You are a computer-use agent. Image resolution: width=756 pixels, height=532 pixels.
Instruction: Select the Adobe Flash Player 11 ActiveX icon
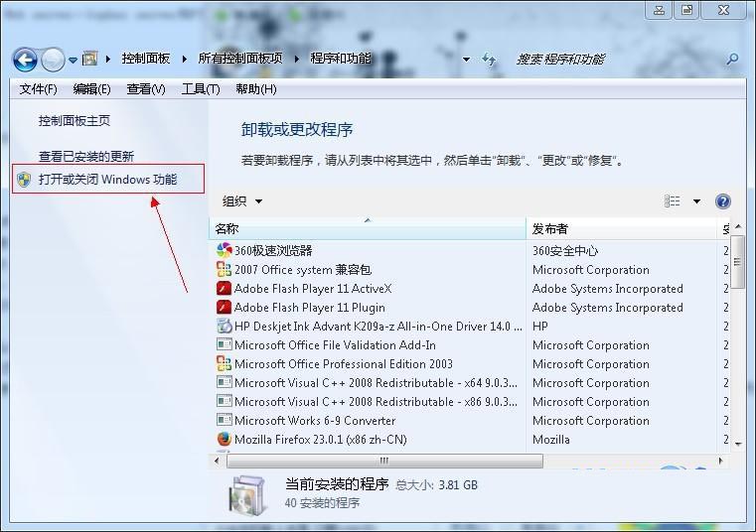coord(225,288)
